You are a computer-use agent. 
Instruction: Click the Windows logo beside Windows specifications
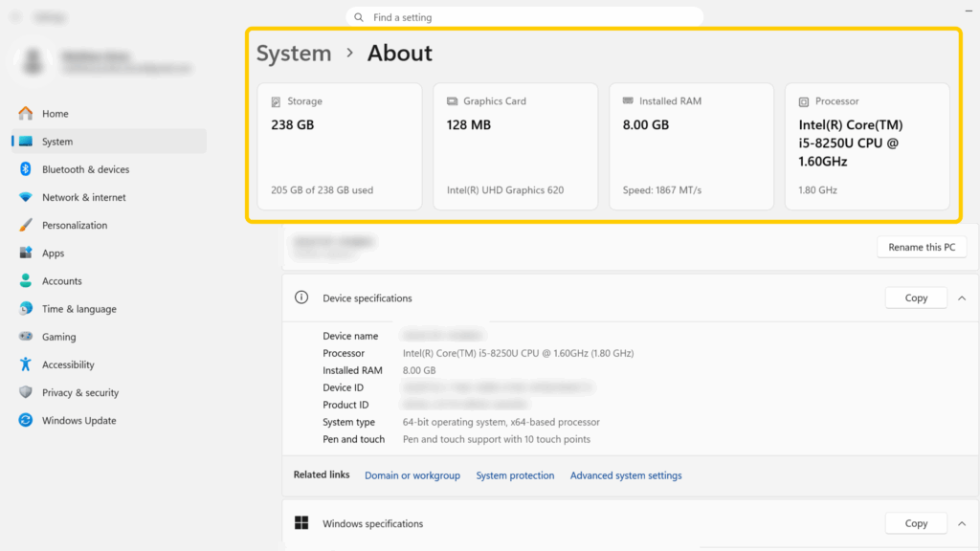[x=301, y=523]
